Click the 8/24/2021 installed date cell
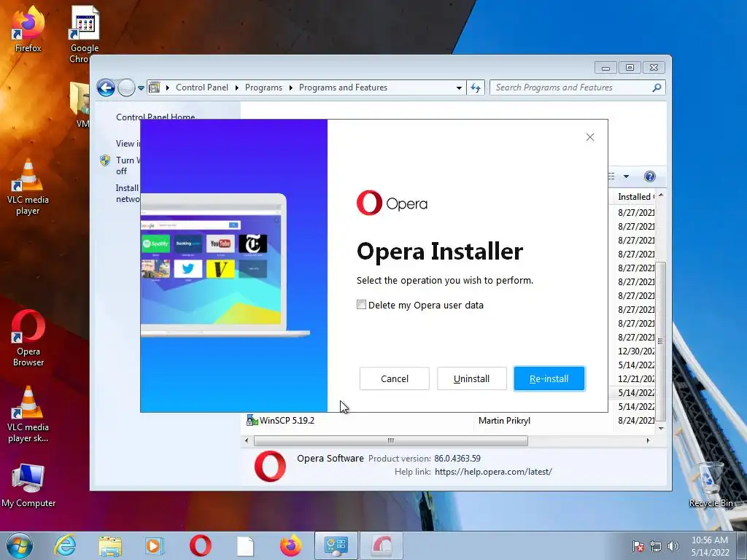 636,421
